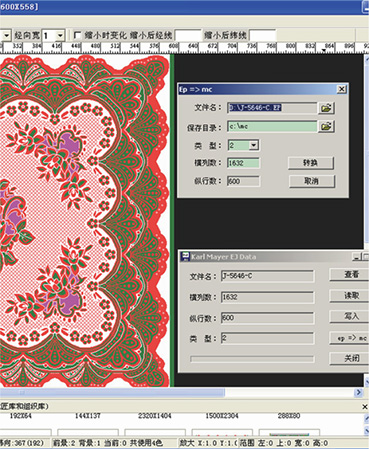Click the 查看 button in Karl Mayer dialog
Viewport: 369px width, 449px height.
[x=350, y=274]
